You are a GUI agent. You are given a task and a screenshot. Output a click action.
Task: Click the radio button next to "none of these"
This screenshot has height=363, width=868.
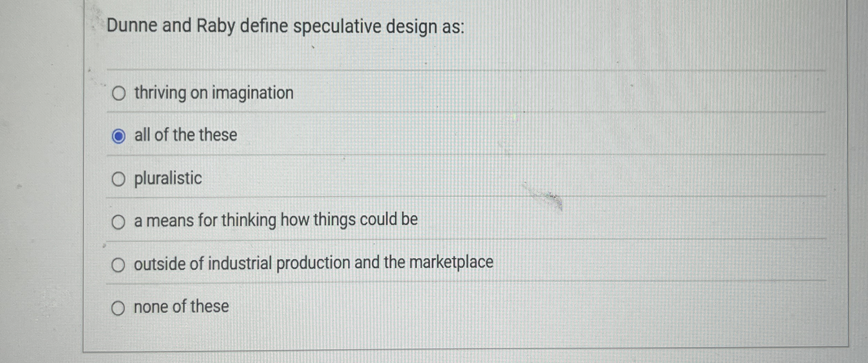coord(119,308)
